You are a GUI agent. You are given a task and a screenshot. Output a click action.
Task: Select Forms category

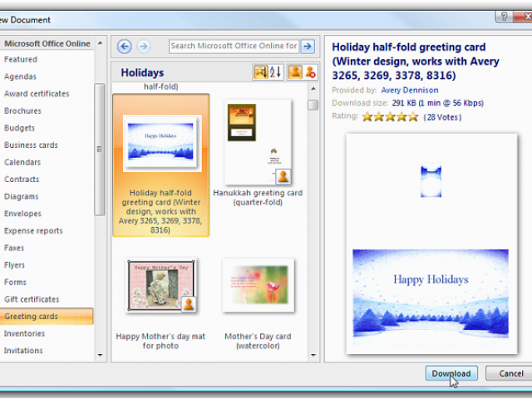click(x=15, y=282)
